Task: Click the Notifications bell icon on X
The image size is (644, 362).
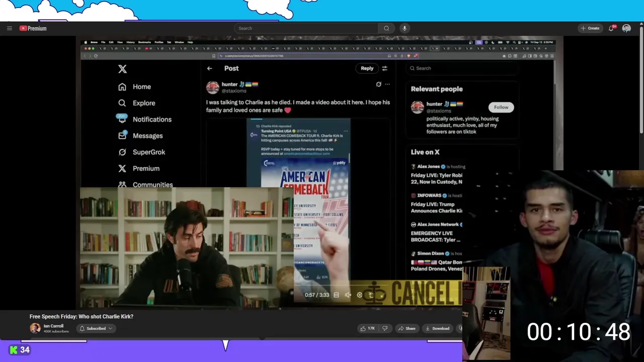Action: pos(122,119)
